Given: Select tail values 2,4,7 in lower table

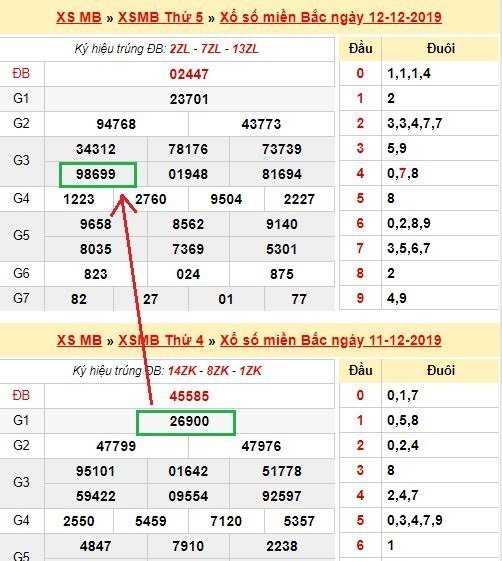Looking at the screenshot, I should 403,496.
